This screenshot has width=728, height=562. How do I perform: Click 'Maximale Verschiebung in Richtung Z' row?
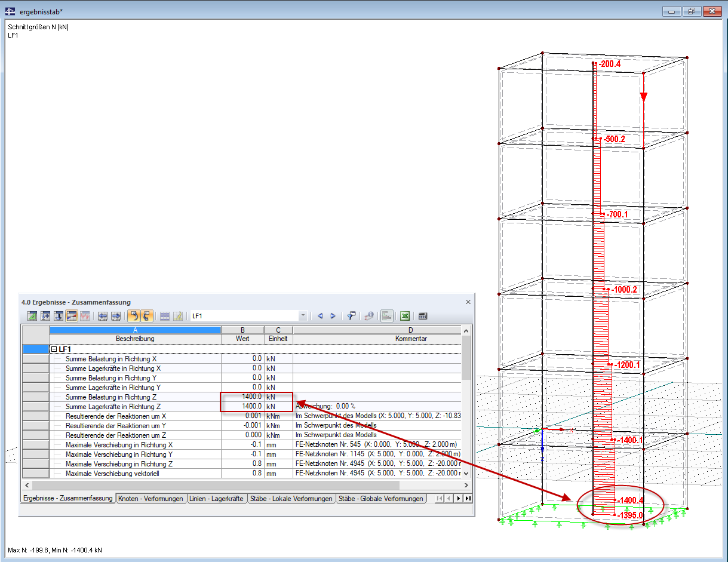point(241,464)
